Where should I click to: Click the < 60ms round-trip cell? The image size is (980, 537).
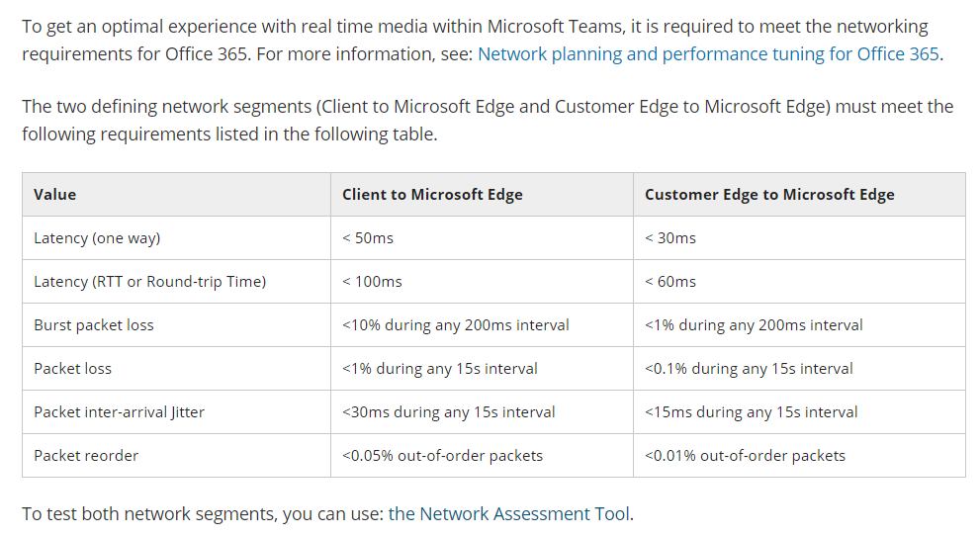tap(669, 282)
